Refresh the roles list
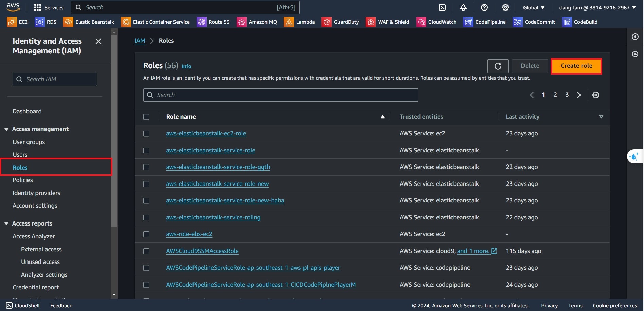Viewport: 644px width, 311px height. (x=498, y=66)
